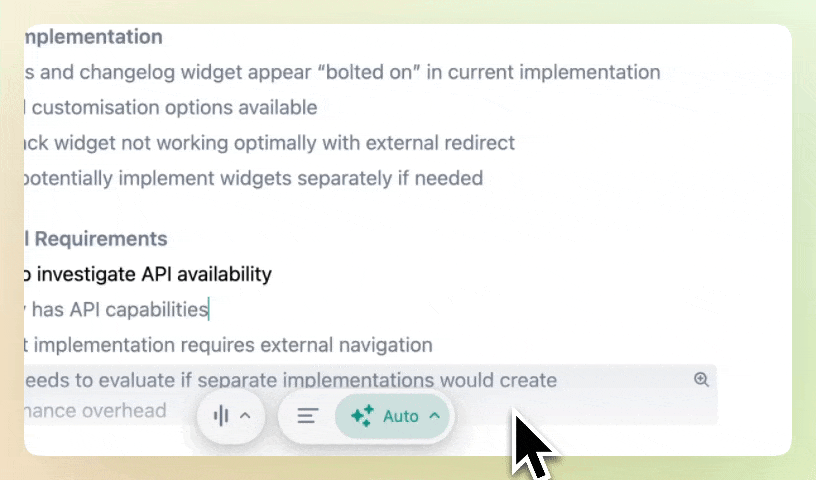The width and height of the screenshot is (816, 480).
Task: Click the 'Requirements' section heading
Action: tap(100, 239)
